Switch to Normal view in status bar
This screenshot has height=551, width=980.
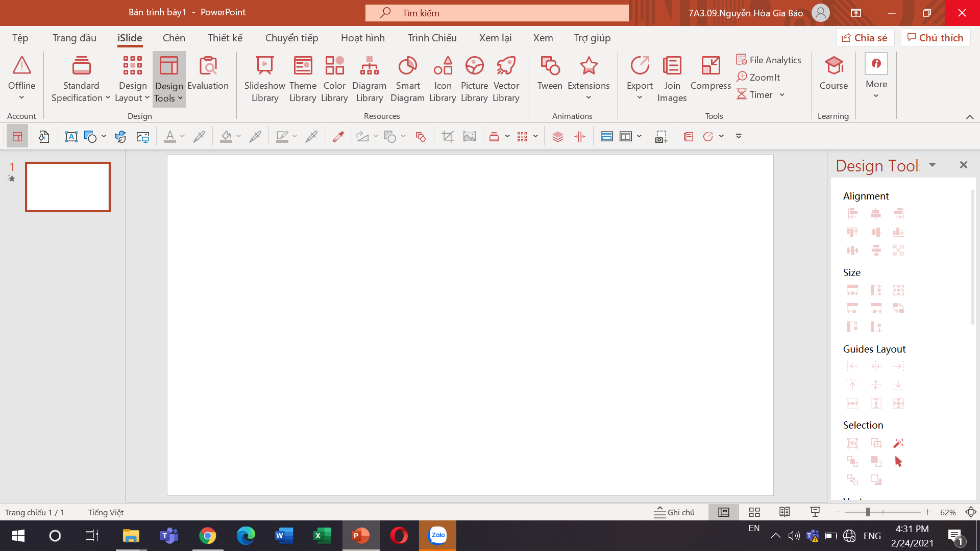point(724,512)
